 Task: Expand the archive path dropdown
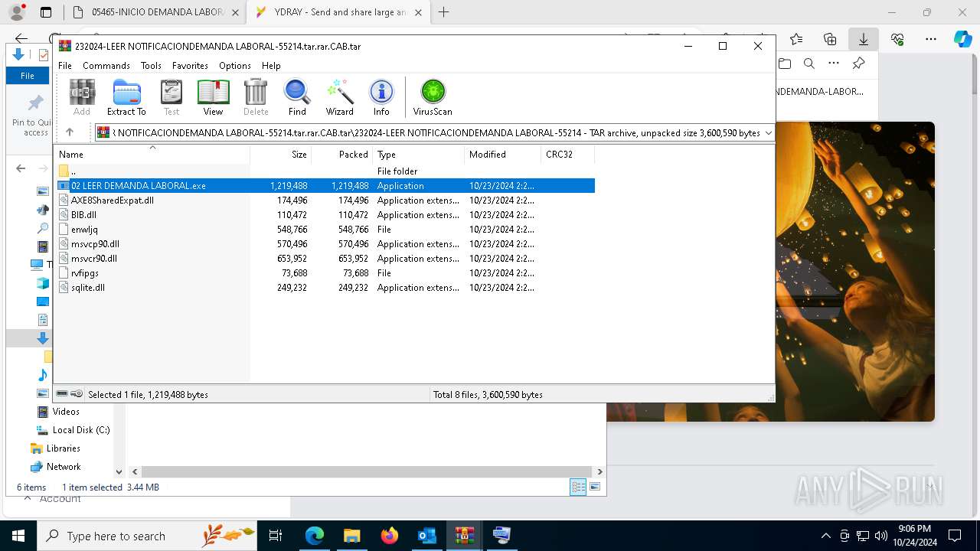click(768, 133)
